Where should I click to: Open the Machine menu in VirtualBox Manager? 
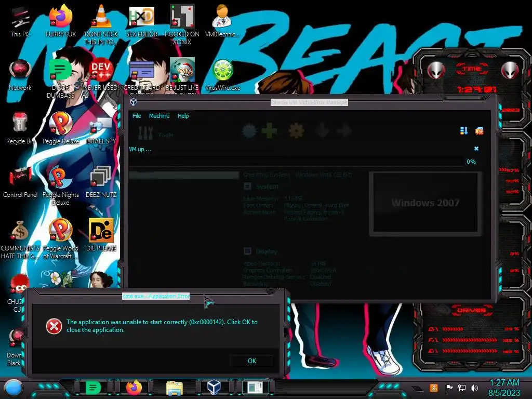159,116
